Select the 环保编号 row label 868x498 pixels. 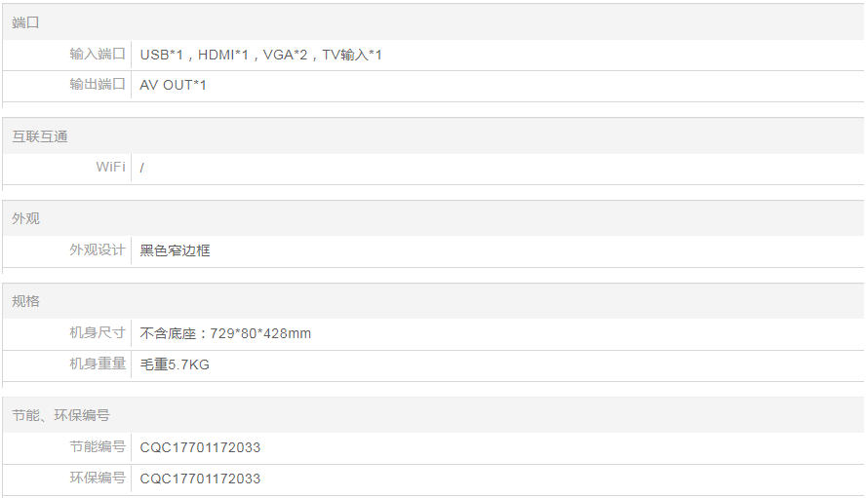pos(98,479)
